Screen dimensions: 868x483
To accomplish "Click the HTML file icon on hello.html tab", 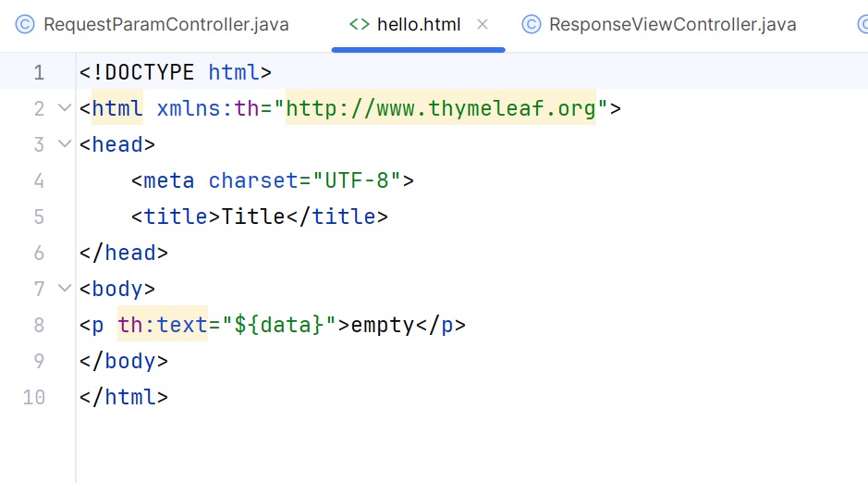I will click(x=360, y=24).
